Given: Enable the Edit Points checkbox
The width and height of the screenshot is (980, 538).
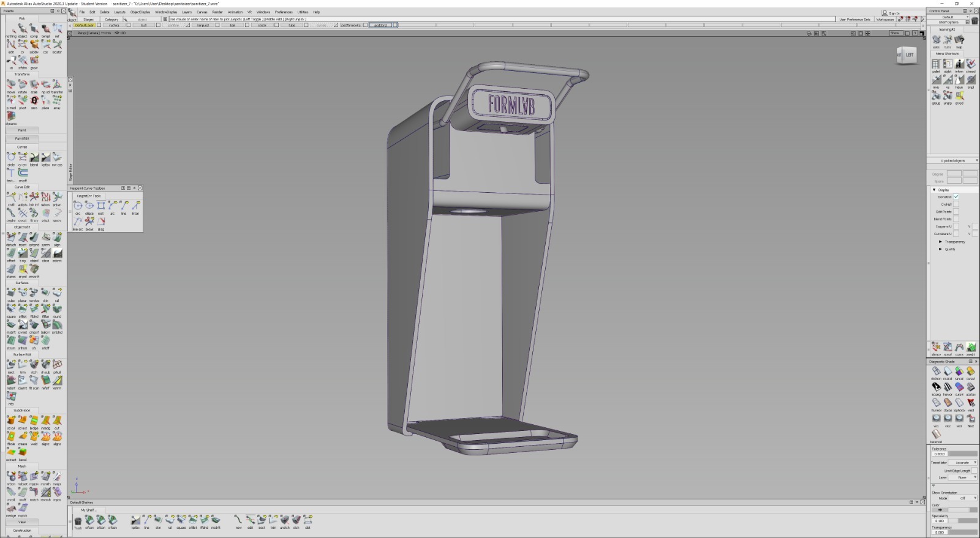Looking at the screenshot, I should point(956,212).
